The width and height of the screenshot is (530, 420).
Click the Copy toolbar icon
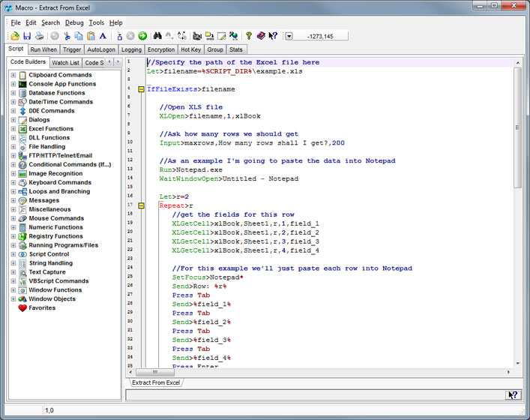click(79, 36)
